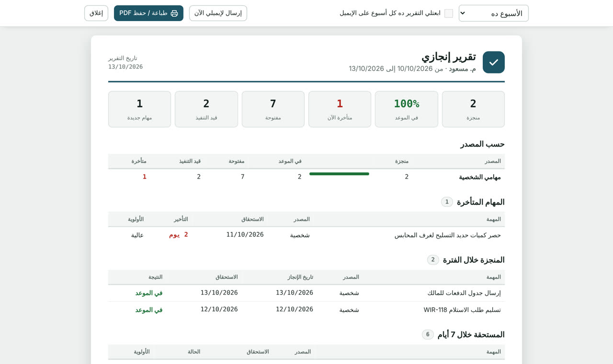
Task: Select the منجزة stat card showing 2
Action: click(473, 109)
